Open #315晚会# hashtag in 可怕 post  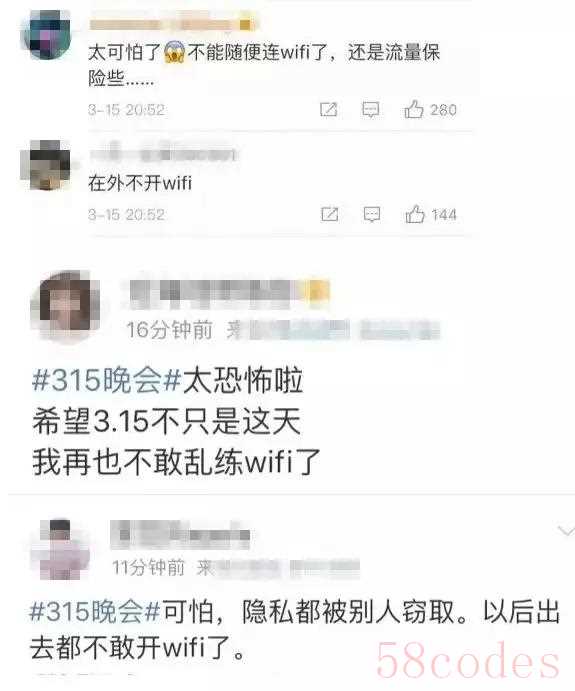(x=94, y=612)
